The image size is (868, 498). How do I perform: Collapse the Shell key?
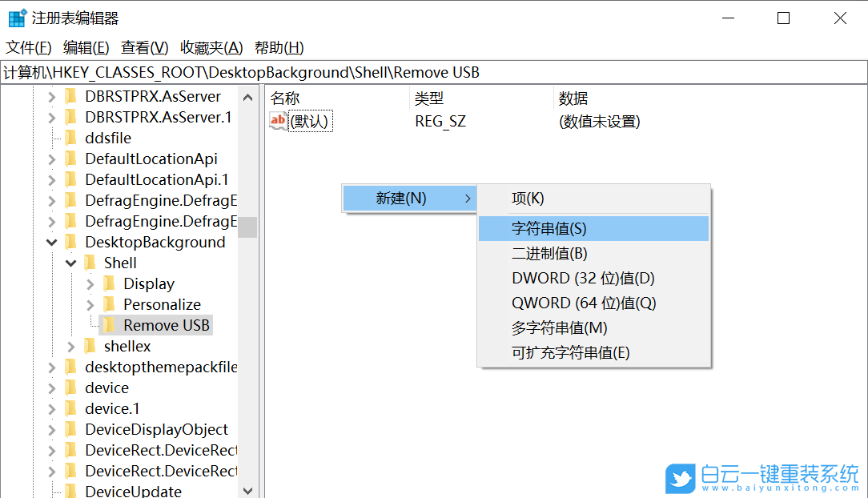[x=70, y=262]
